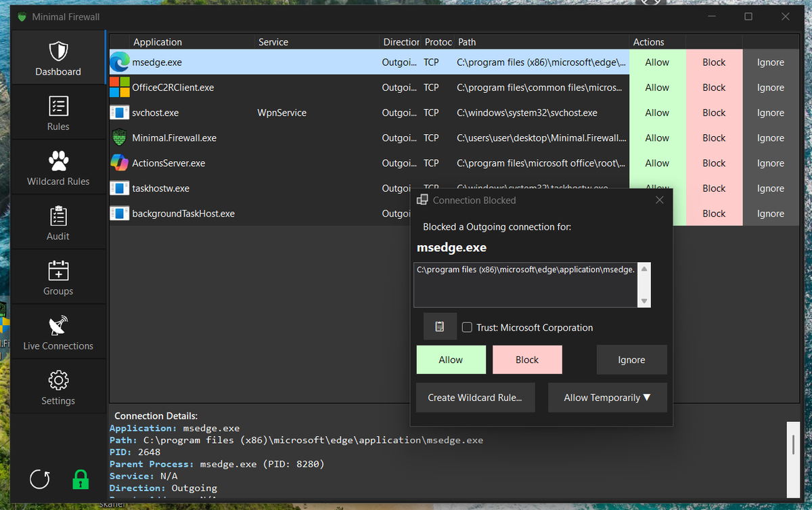The width and height of the screenshot is (812, 510).
Task: Allow the Minimal.Firewall.exe row
Action: (657, 137)
